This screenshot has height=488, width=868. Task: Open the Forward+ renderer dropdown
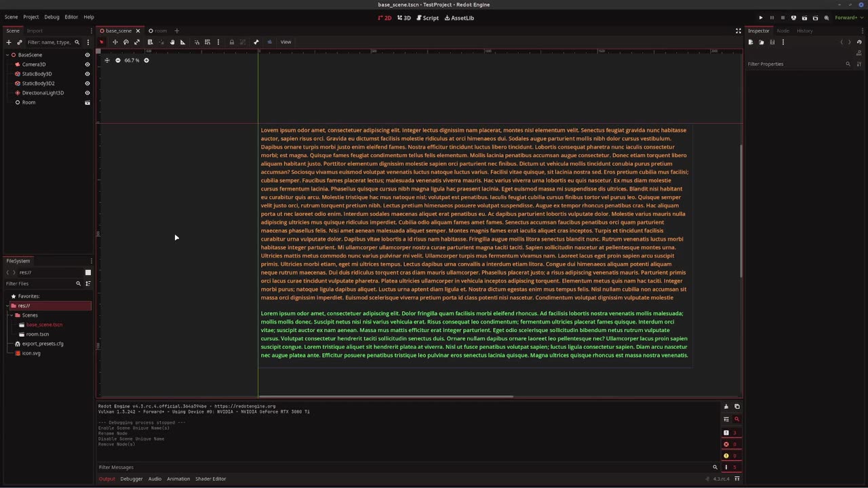pos(848,18)
